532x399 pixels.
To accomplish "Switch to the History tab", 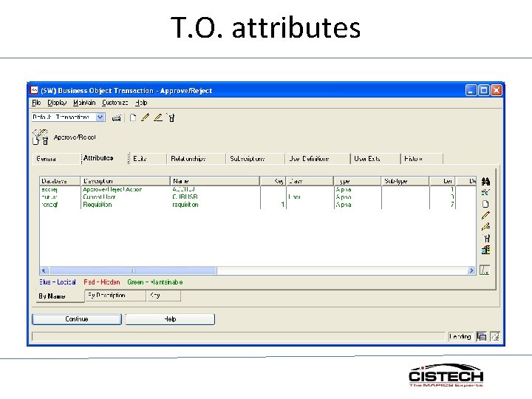I will coord(422,159).
